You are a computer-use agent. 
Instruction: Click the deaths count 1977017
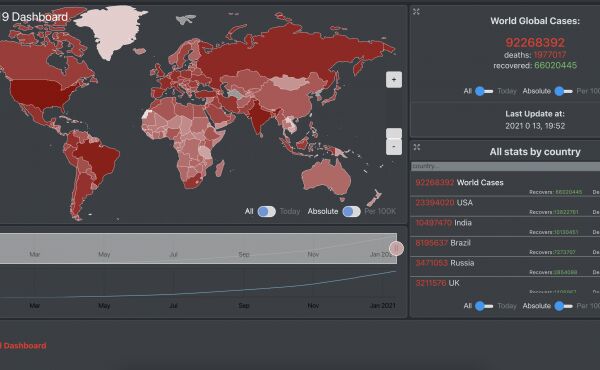click(549, 55)
